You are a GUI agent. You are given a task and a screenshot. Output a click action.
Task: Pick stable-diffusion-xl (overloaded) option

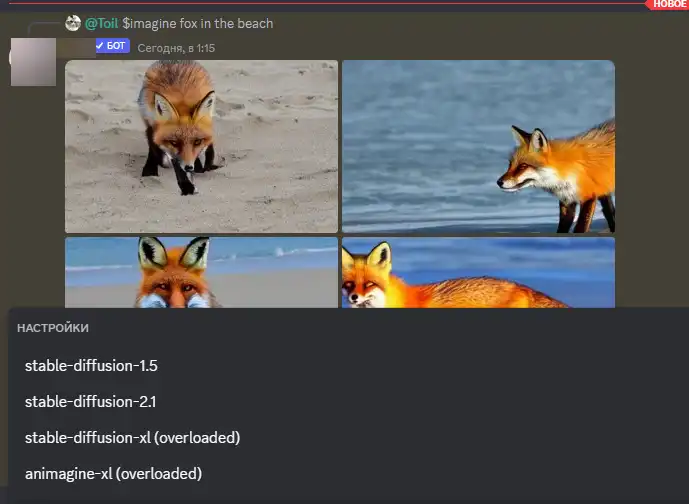(132, 438)
